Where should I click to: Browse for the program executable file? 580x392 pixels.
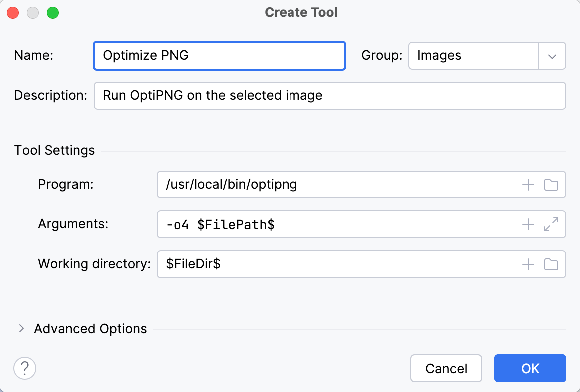(551, 185)
